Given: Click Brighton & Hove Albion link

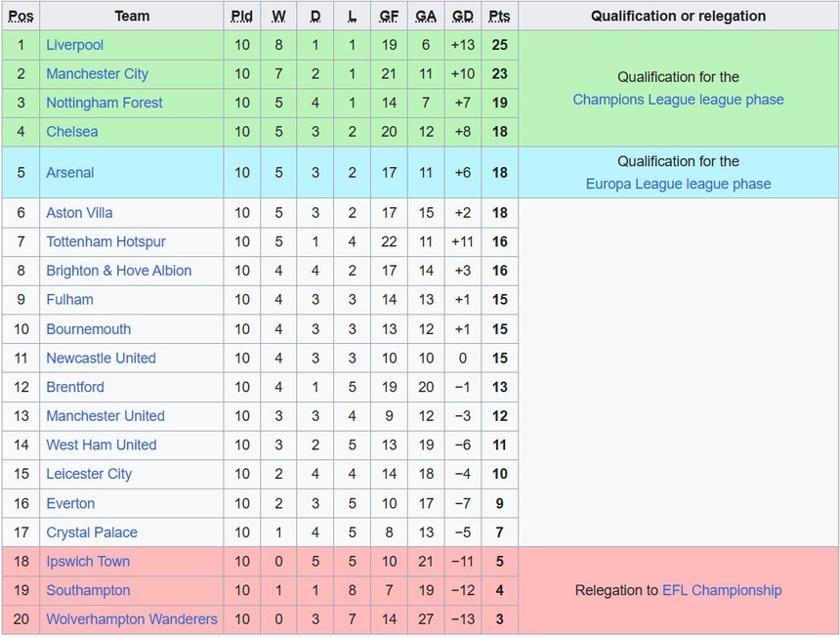Looking at the screenshot, I should [x=118, y=271].
